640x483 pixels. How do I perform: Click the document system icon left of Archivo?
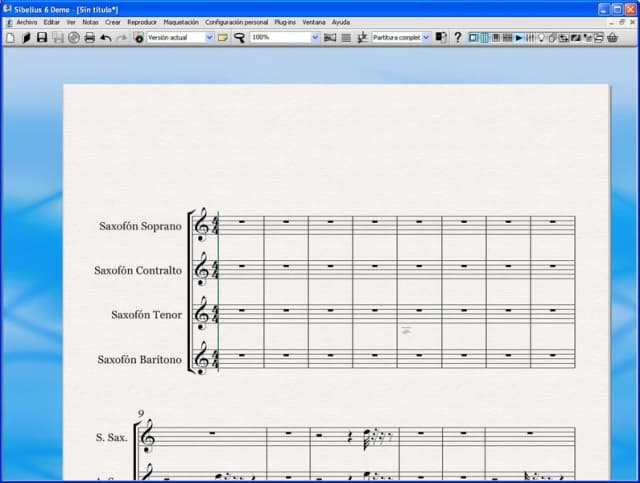(x=9, y=22)
